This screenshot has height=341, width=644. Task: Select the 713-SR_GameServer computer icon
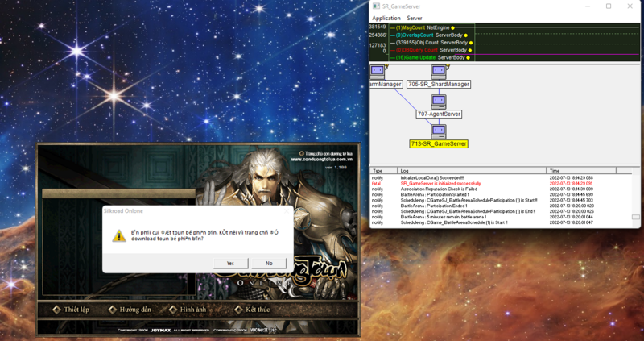coord(439,131)
